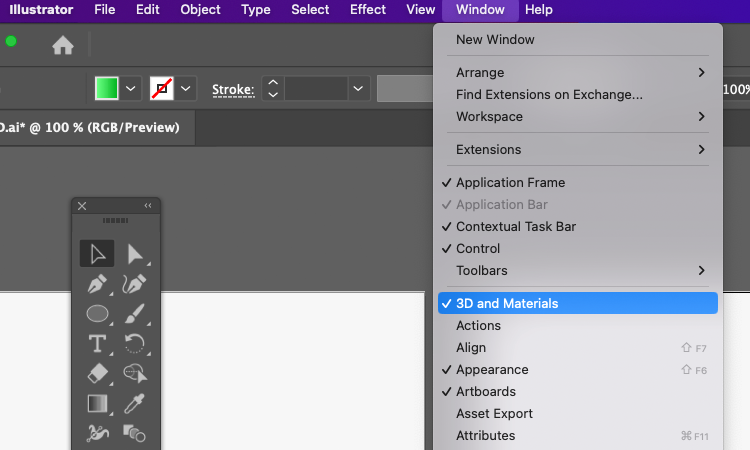Viewport: 750px width, 450px height.
Task: Select the Paintbrush tool
Action: pyautogui.click(x=134, y=314)
